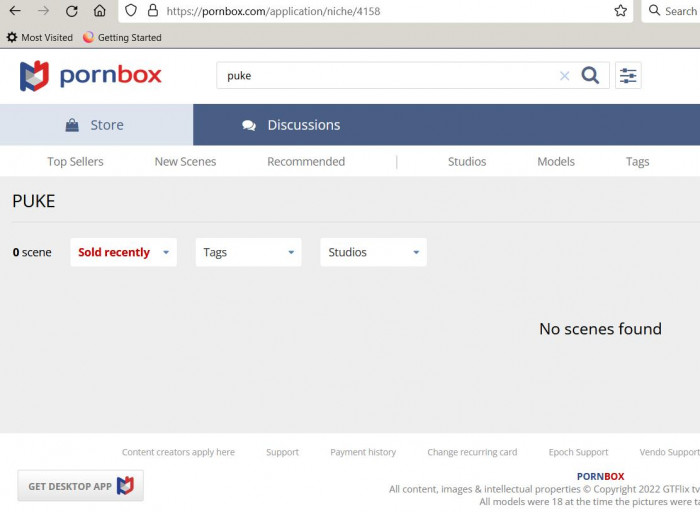Open search filters via the sliders icon
Viewport: 700px width, 512px height.
[x=628, y=76]
